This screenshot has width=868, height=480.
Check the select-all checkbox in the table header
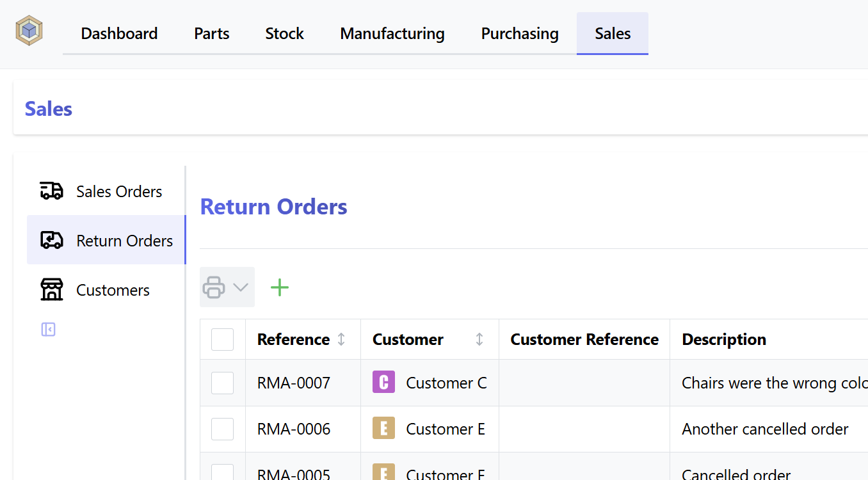tap(222, 339)
